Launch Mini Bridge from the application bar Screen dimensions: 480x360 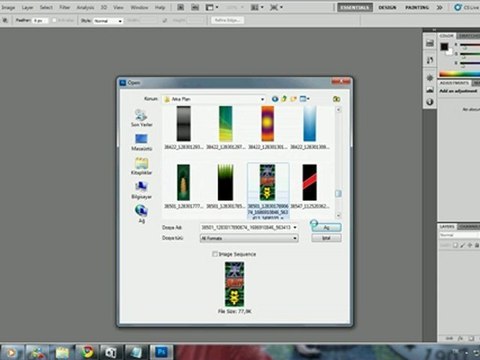pyautogui.click(x=195, y=7)
